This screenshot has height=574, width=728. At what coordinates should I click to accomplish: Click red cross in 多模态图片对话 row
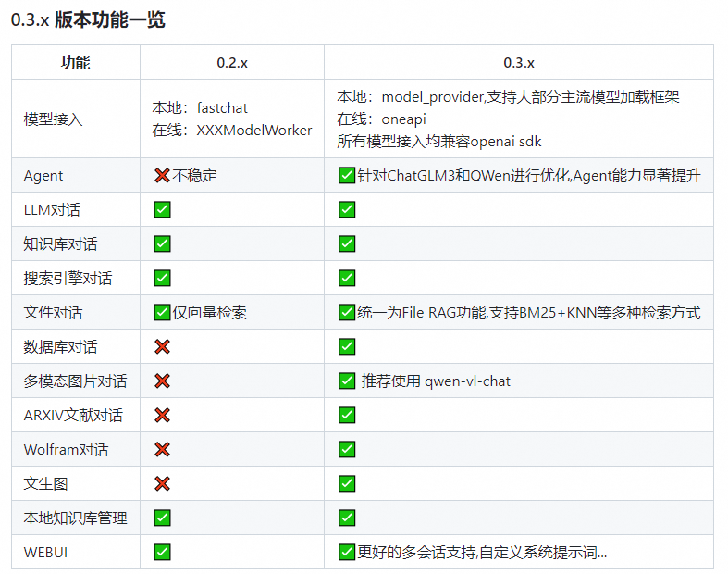[162, 381]
